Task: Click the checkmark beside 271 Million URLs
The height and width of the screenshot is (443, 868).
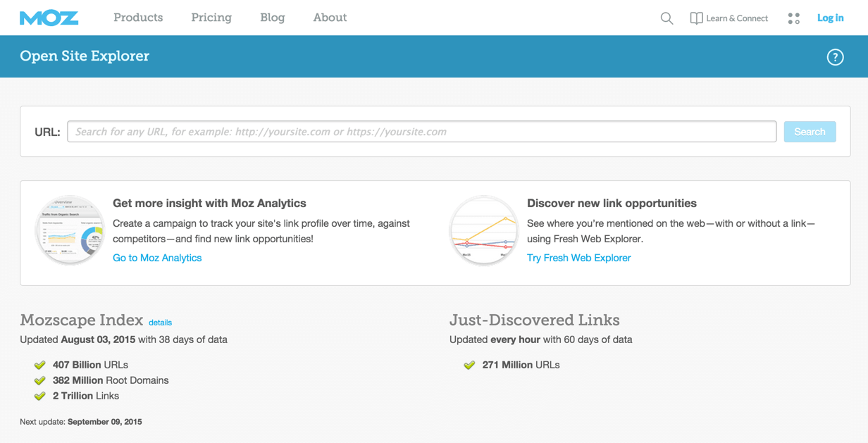Action: click(469, 365)
